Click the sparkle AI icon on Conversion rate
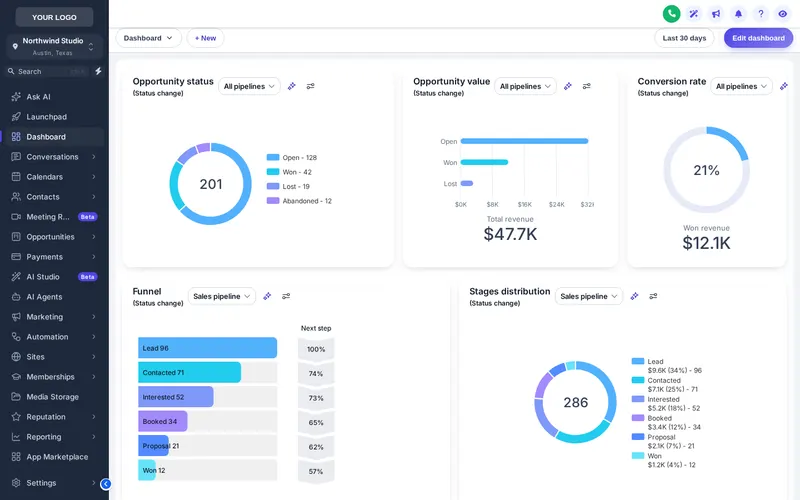The image size is (800, 500). point(784,86)
